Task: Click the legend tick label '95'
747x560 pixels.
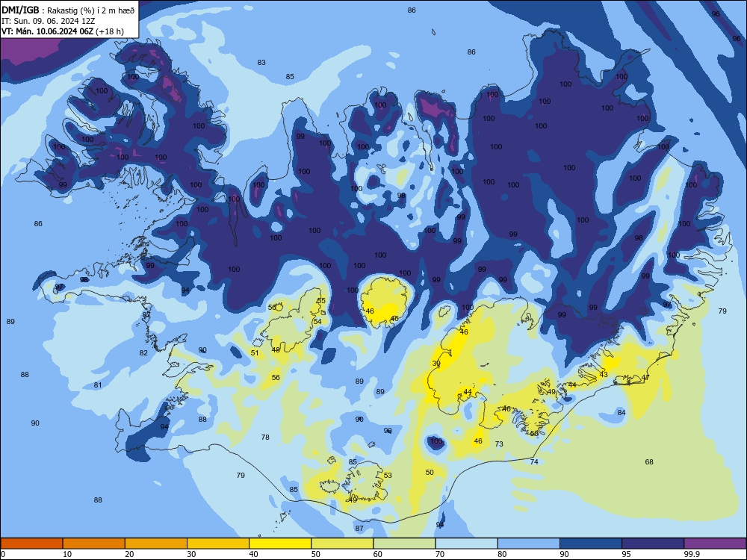Action: pos(626,554)
